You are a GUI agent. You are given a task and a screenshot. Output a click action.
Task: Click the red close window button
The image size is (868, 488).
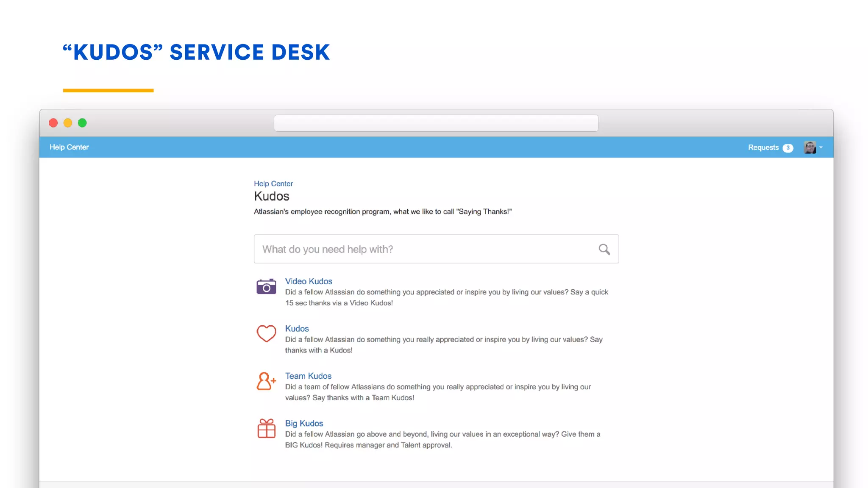(53, 123)
